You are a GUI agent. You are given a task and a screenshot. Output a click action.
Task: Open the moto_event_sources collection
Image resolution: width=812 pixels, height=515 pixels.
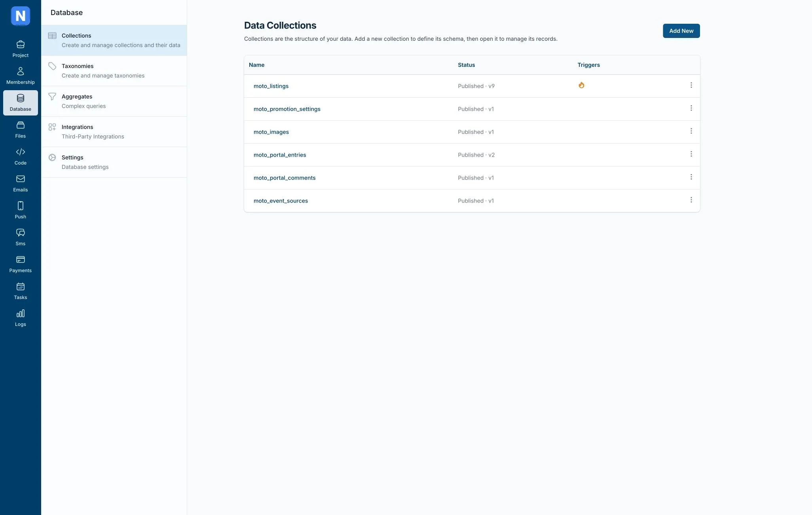click(x=281, y=201)
